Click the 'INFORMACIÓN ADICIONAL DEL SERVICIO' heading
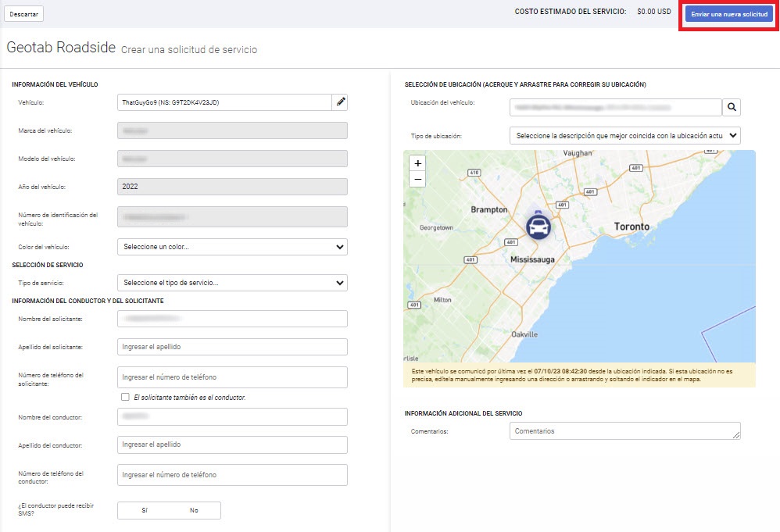This screenshot has height=532, width=780. (x=463, y=413)
